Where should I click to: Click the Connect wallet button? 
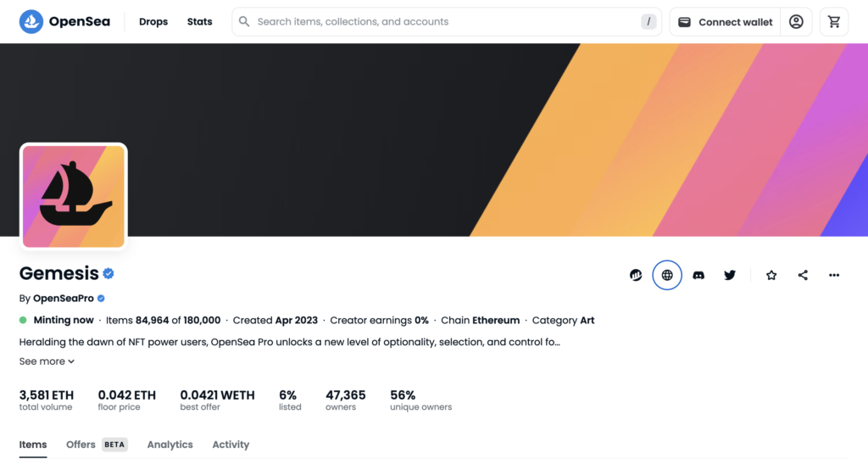pos(725,21)
